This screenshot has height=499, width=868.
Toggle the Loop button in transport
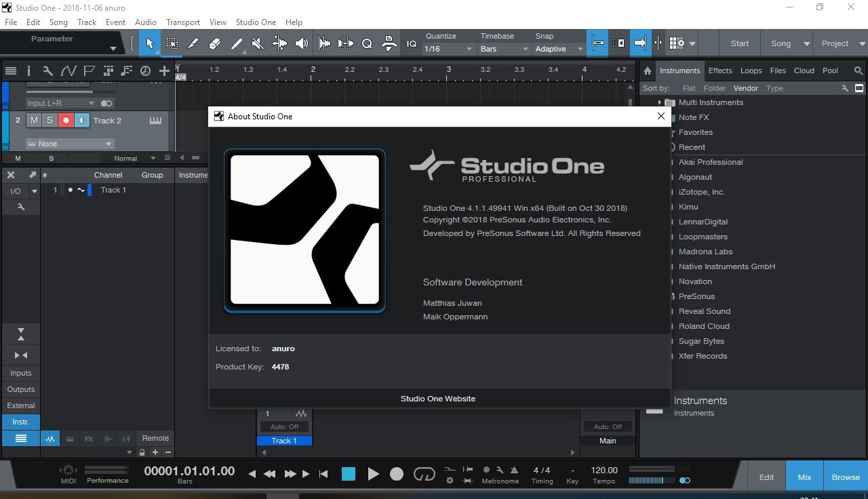(425, 474)
